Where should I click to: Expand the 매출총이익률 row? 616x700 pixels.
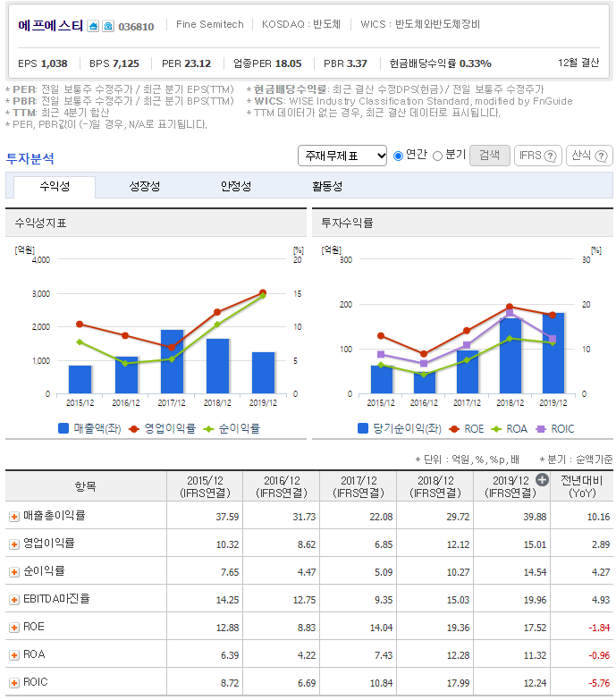coord(14,517)
